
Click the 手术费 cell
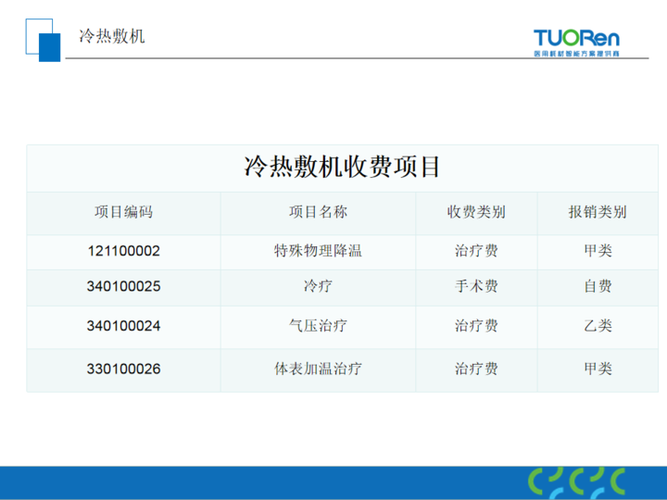[476, 286]
